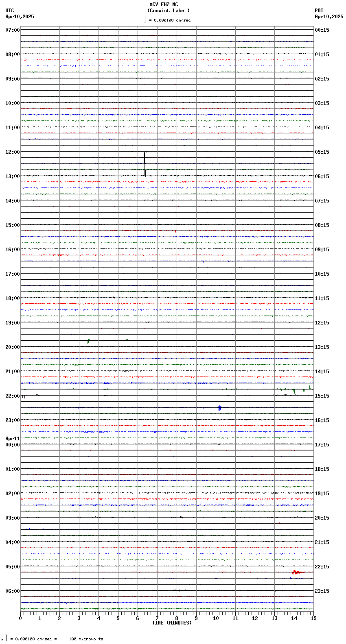Click the '07:00' UTC time label
Screen dimensions: 346x644
pos(13,30)
